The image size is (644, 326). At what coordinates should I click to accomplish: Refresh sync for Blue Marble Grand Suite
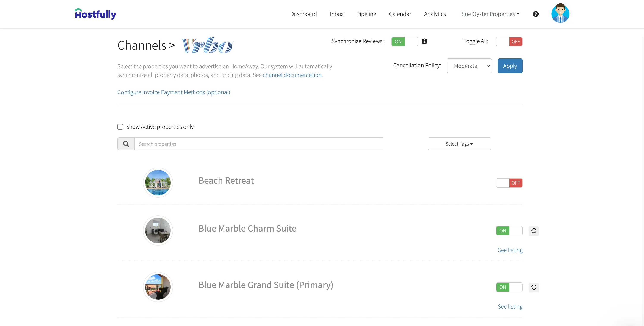tap(534, 287)
